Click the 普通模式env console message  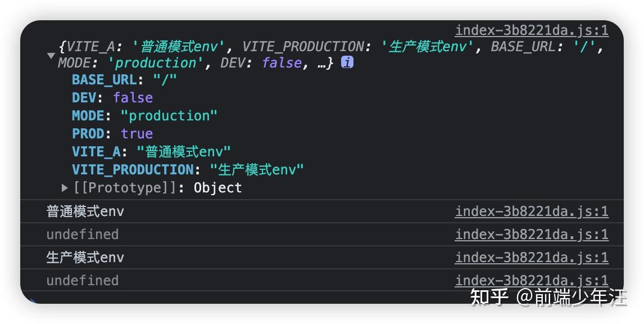pyautogui.click(x=85, y=211)
